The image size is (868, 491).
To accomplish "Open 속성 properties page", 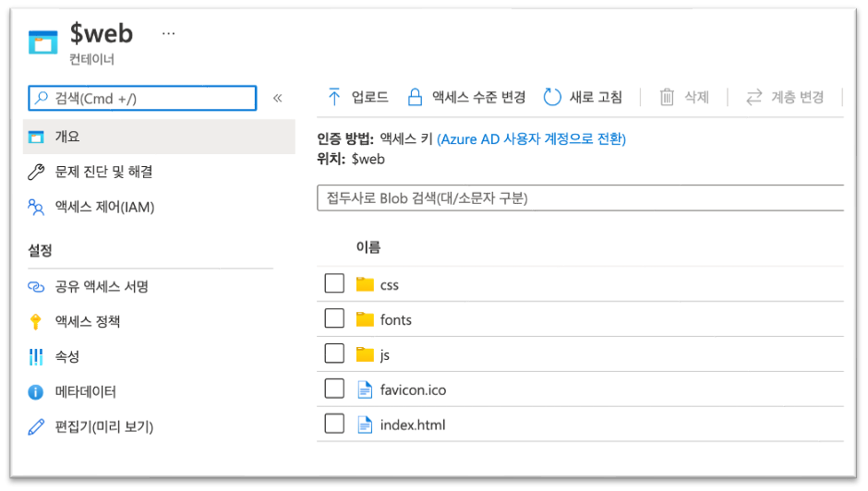I will [x=67, y=356].
